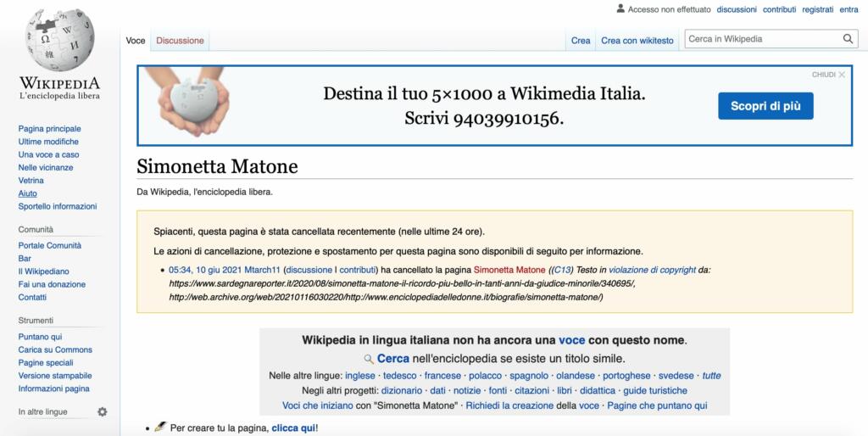Viewport: 868px width, 436px height.
Task: Open Pagine che puntano qui
Action: [657, 405]
